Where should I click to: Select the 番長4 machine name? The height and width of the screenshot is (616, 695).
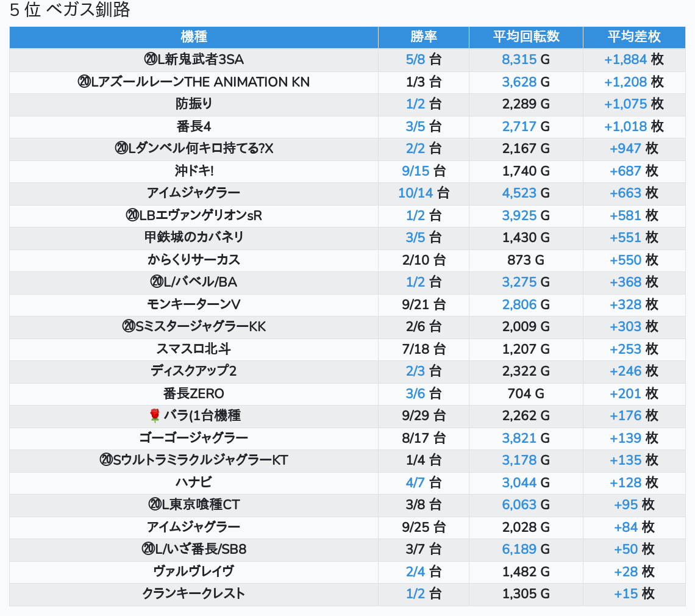194,127
